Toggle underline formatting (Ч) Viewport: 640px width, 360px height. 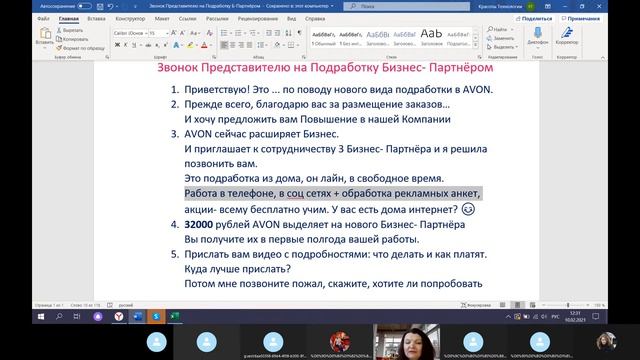(x=134, y=45)
